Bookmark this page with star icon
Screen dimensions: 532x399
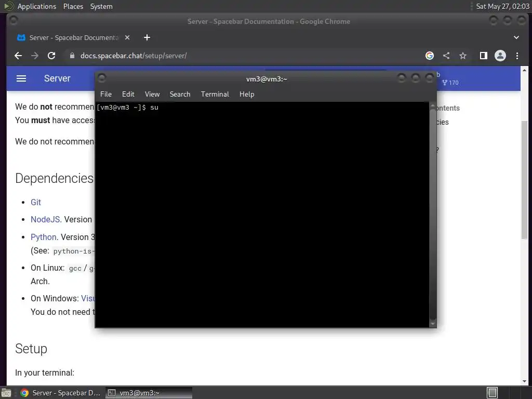tap(463, 56)
